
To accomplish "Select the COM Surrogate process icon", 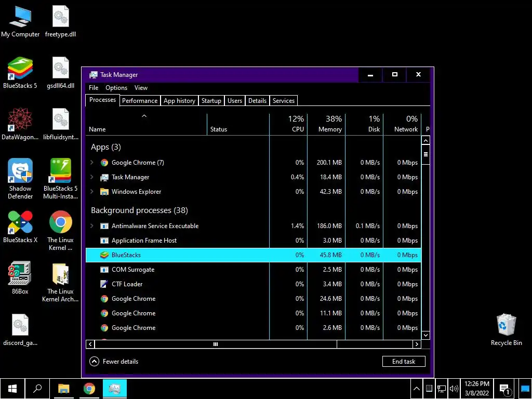I will tap(104, 270).
